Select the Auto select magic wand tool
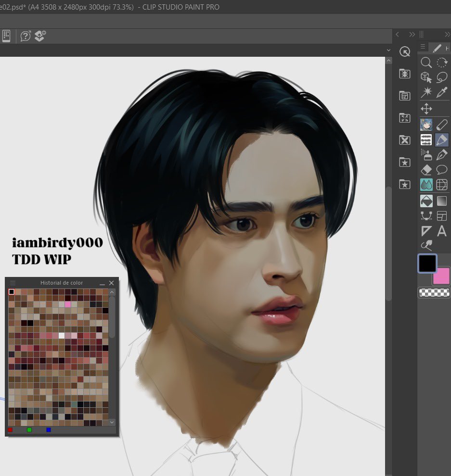The image size is (451, 476). [426, 92]
